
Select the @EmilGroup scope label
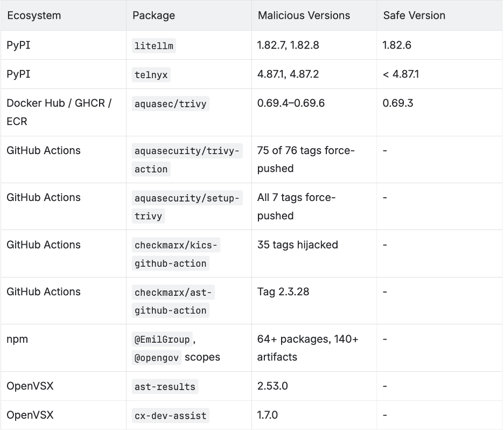pos(162,339)
